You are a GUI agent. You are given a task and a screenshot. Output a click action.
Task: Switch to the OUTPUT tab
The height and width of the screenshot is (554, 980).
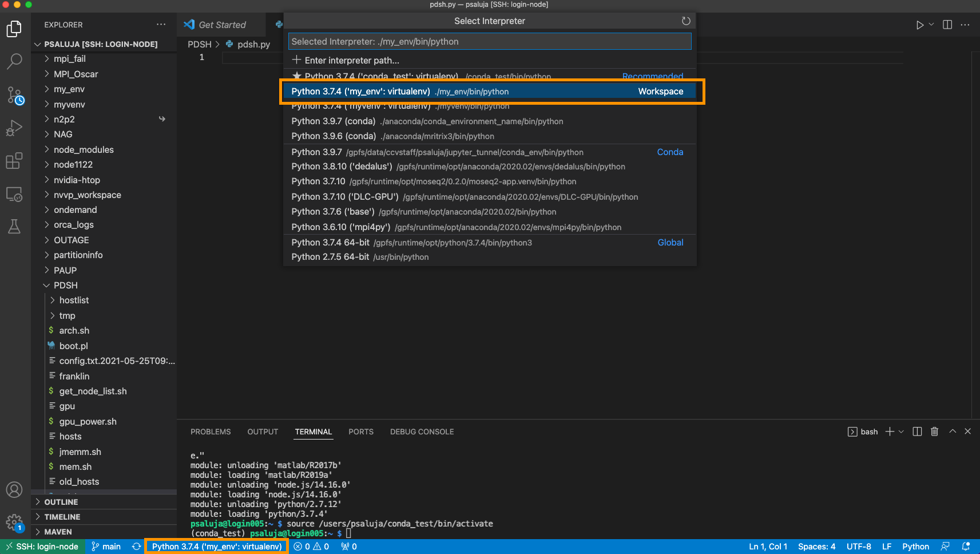pos(263,432)
